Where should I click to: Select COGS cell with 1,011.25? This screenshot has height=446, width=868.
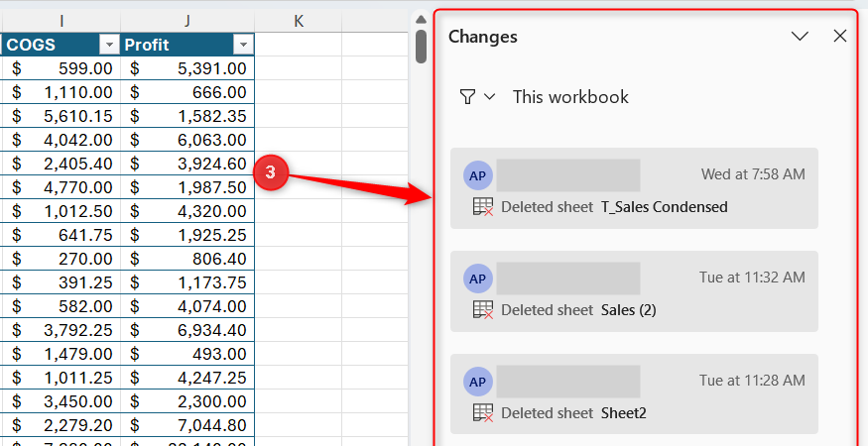pos(61,378)
